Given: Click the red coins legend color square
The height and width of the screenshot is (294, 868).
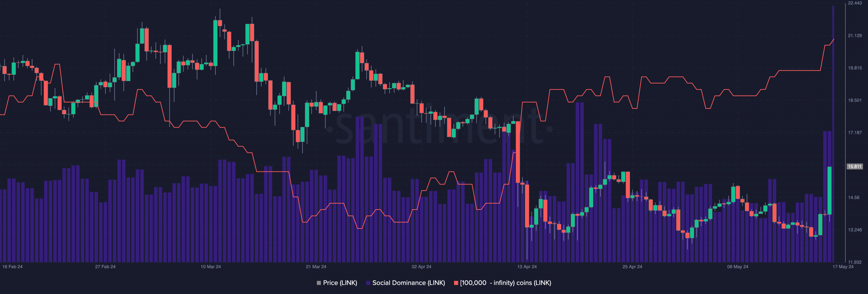Looking at the screenshot, I should pos(456,283).
